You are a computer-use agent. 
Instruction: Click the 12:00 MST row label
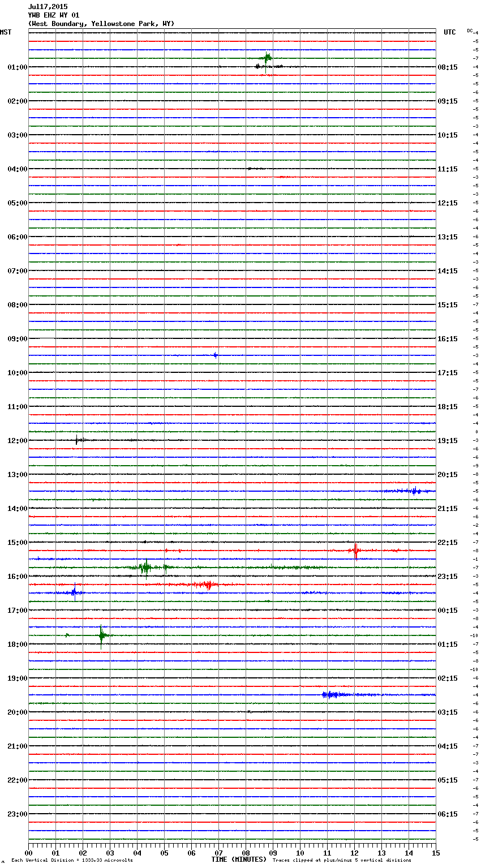tap(18, 441)
